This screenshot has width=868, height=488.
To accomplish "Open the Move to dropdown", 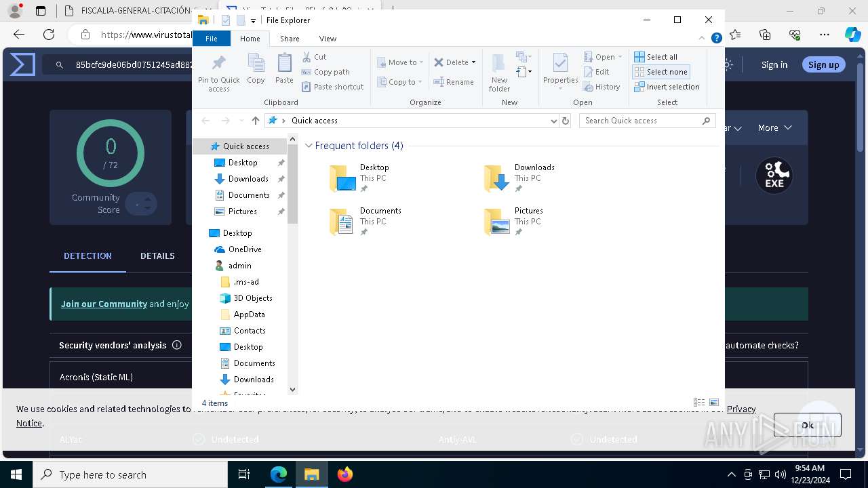I will (x=400, y=62).
